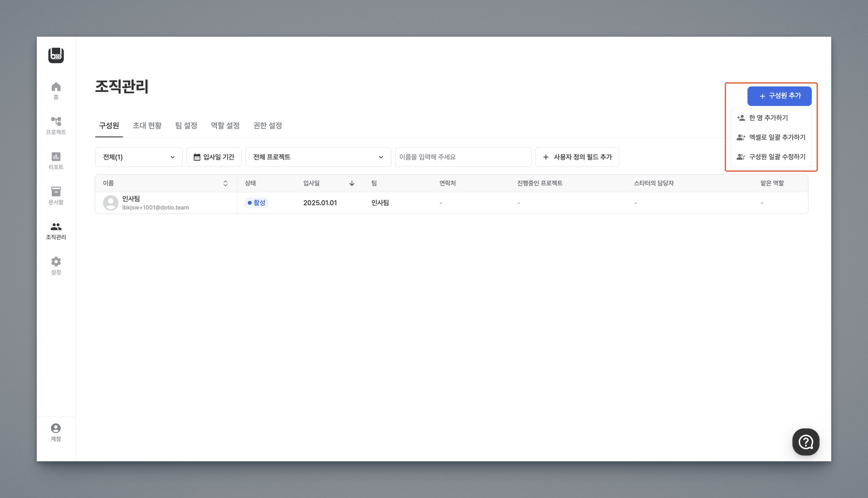Screen dimensions: 868x498
Task: Click the 구성원 추가 button
Action: (779, 96)
